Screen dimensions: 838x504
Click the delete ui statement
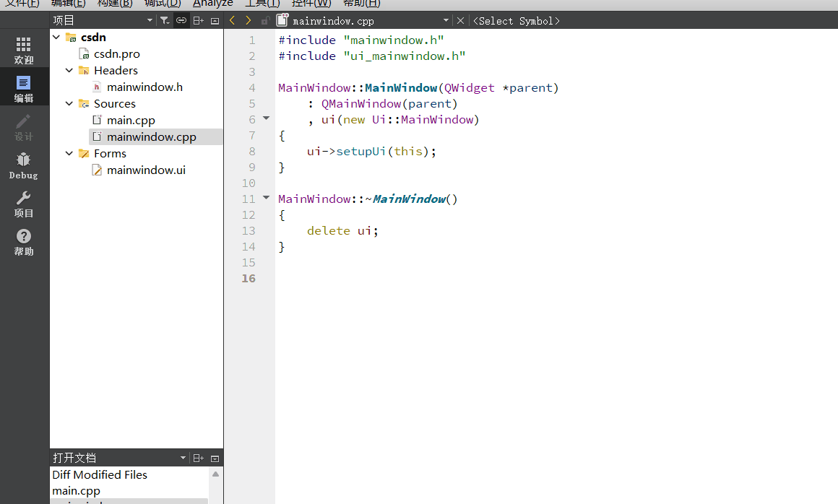tap(342, 230)
